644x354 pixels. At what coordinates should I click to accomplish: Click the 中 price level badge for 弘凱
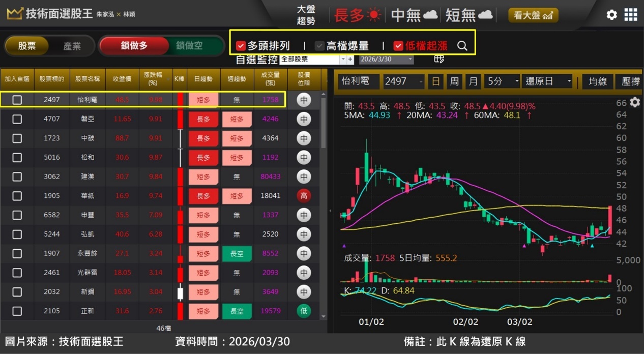point(304,234)
